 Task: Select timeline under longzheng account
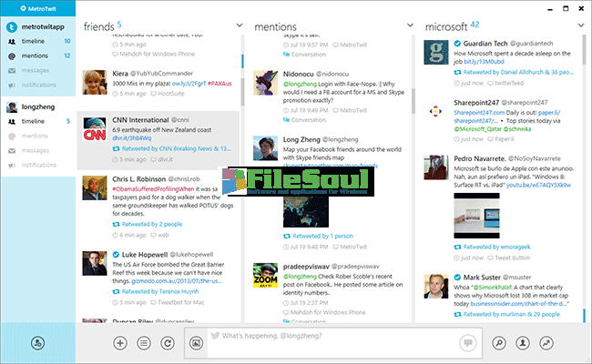point(34,121)
